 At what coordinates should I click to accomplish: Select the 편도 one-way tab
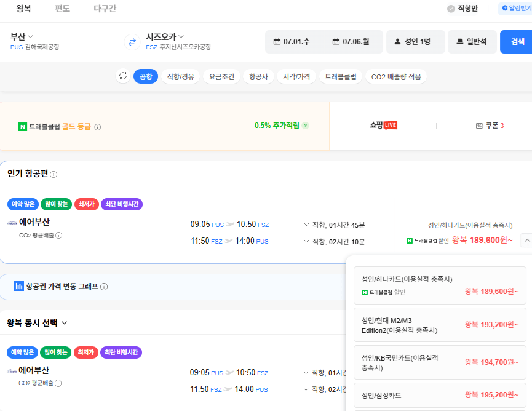click(63, 9)
